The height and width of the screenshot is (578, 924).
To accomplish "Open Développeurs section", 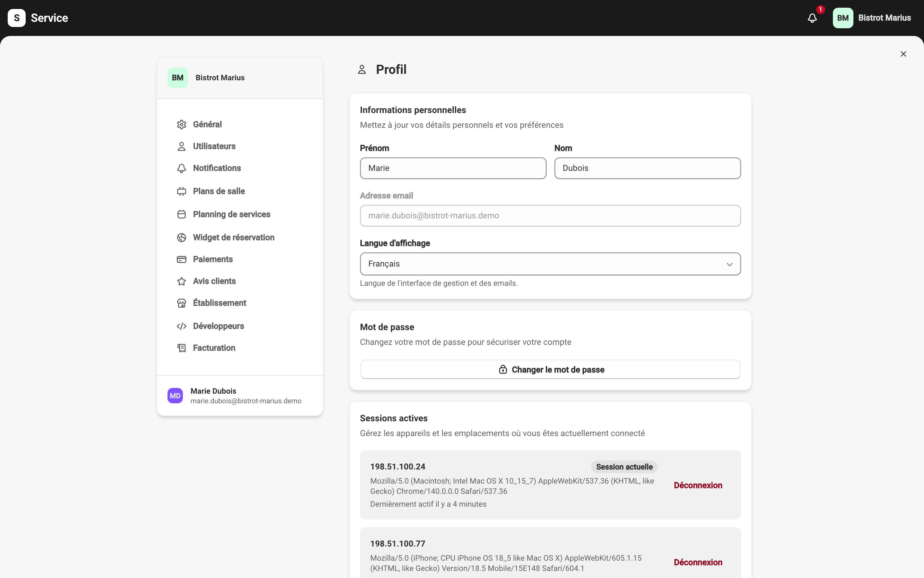I will (240, 326).
